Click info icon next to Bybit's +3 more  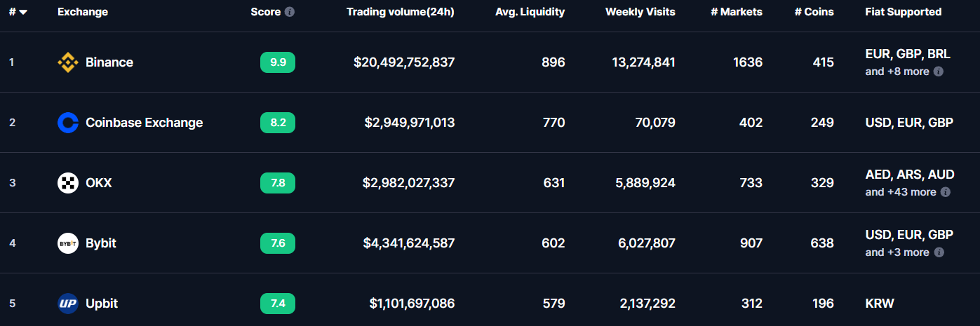click(939, 252)
